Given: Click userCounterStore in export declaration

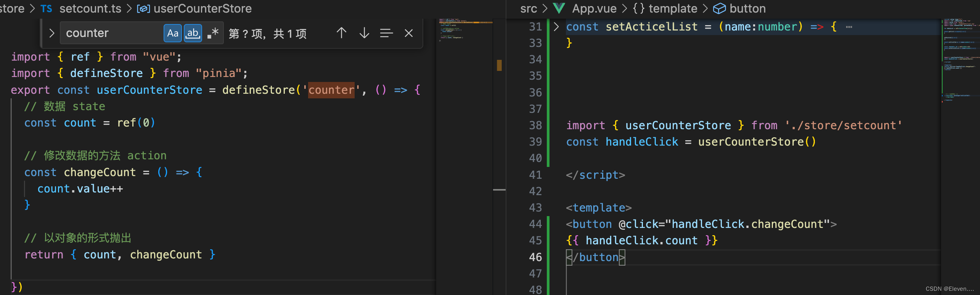Looking at the screenshot, I should click(149, 90).
